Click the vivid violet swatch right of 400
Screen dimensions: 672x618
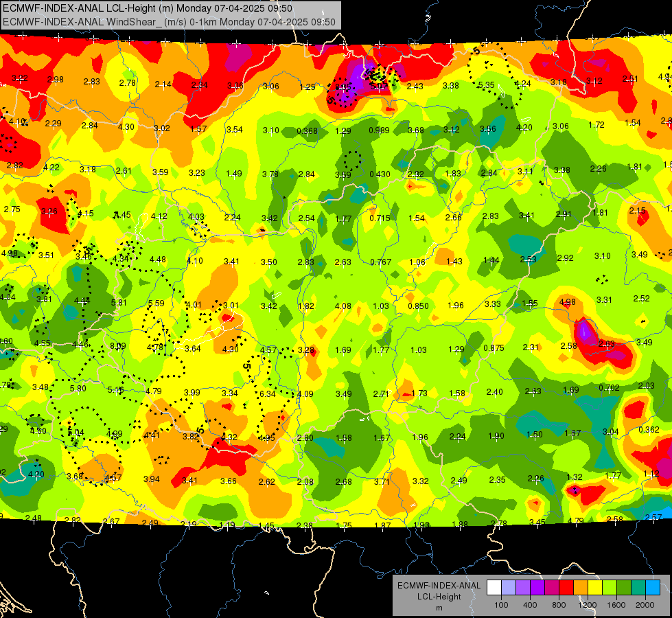[x=537, y=588]
